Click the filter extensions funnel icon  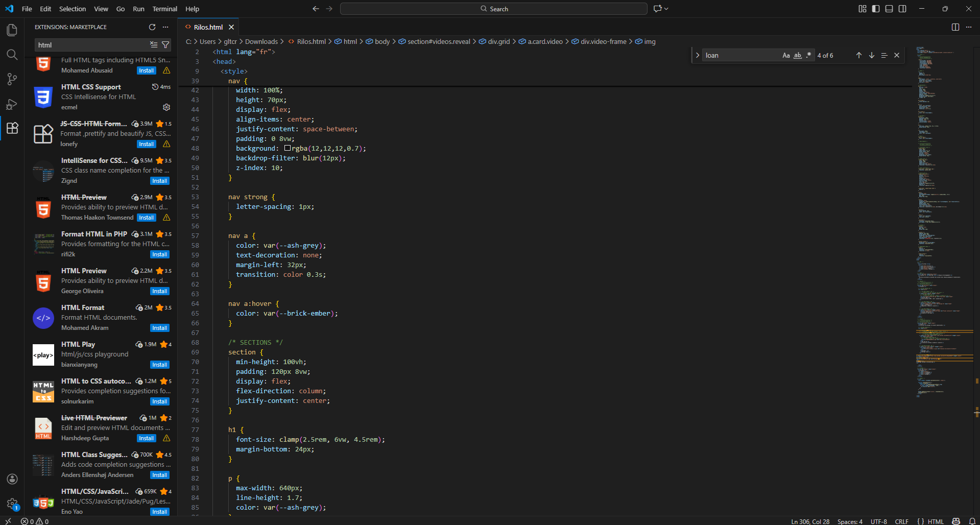(x=165, y=45)
